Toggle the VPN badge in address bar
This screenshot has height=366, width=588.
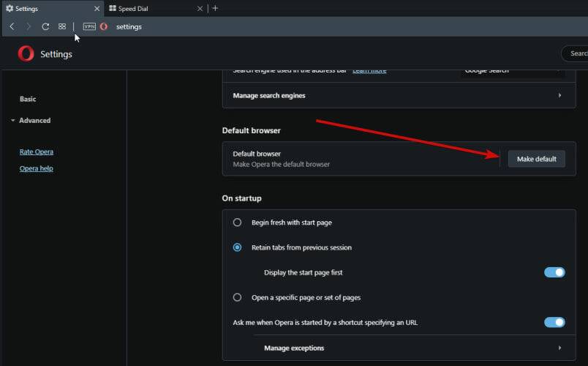click(x=89, y=26)
